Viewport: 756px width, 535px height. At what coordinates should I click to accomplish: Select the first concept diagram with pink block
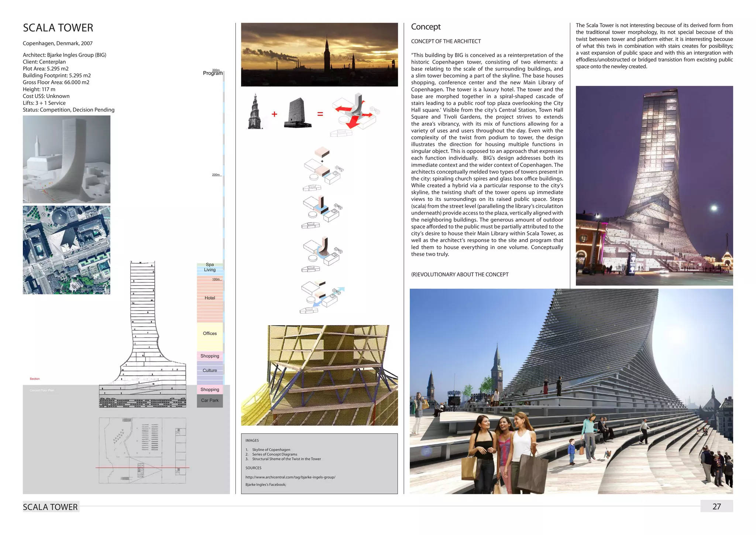click(323, 170)
